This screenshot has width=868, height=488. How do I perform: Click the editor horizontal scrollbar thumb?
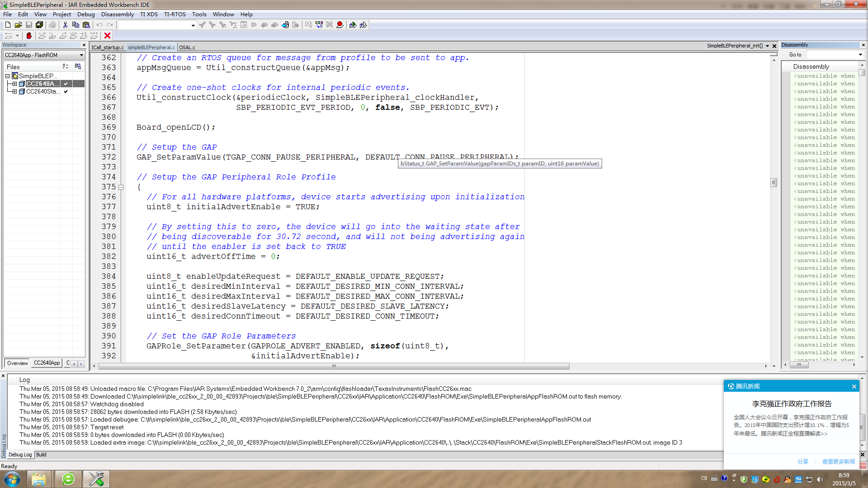[x=334, y=366]
